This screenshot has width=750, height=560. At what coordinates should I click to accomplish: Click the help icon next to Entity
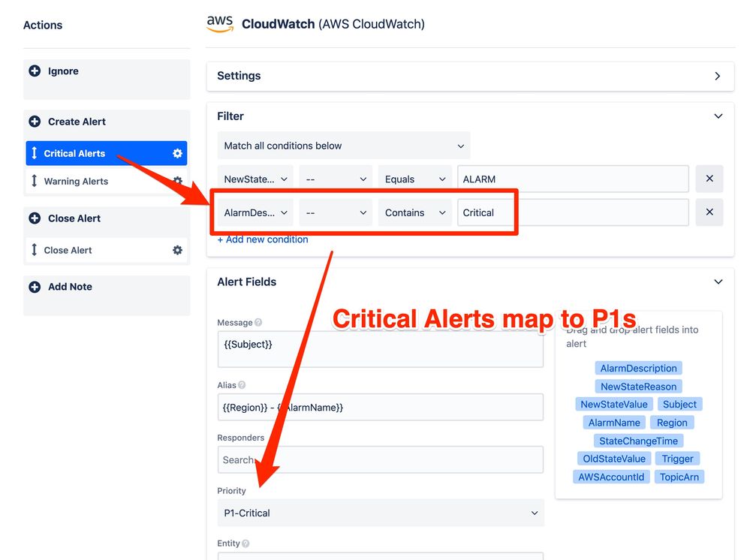pos(245,543)
